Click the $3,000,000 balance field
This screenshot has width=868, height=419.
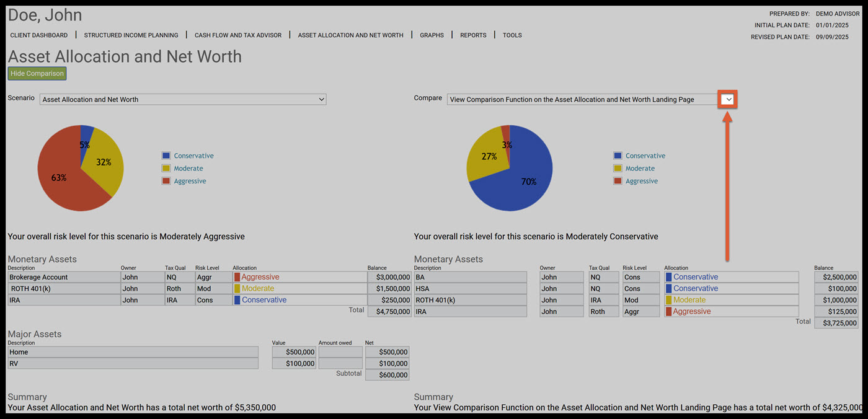tap(389, 277)
